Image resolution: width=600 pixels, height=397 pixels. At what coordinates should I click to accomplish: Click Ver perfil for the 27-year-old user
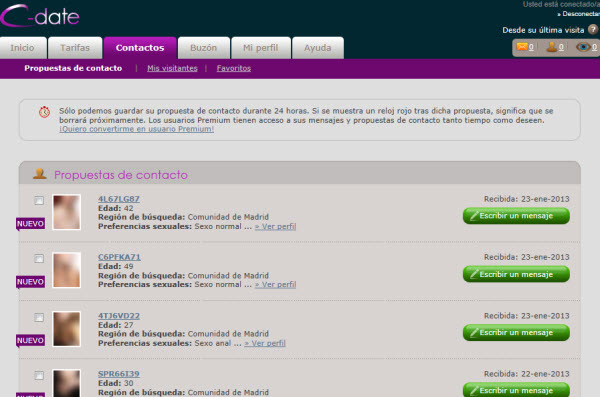tap(265, 343)
